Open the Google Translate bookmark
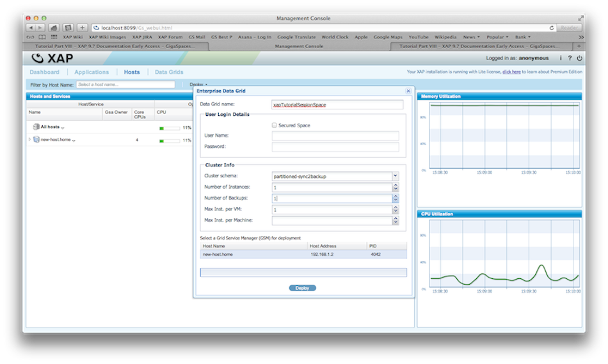The image size is (608, 364). [x=296, y=37]
